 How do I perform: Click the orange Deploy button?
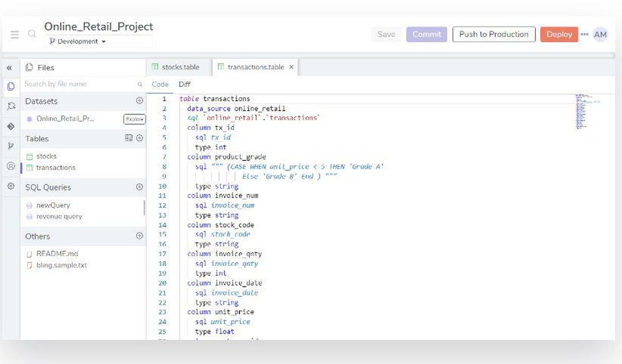pos(559,34)
